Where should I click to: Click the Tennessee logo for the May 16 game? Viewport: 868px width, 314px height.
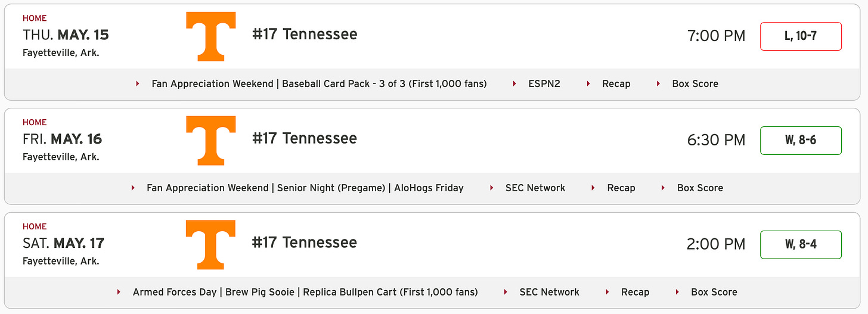[x=211, y=141]
